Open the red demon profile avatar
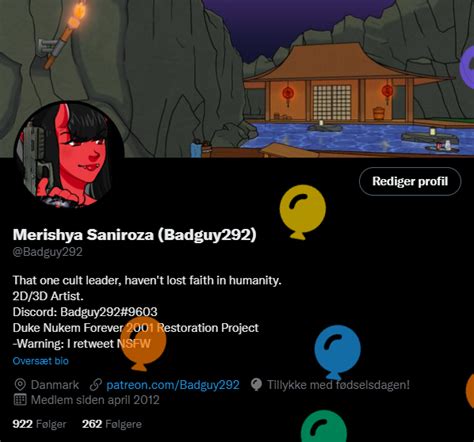 click(69, 155)
